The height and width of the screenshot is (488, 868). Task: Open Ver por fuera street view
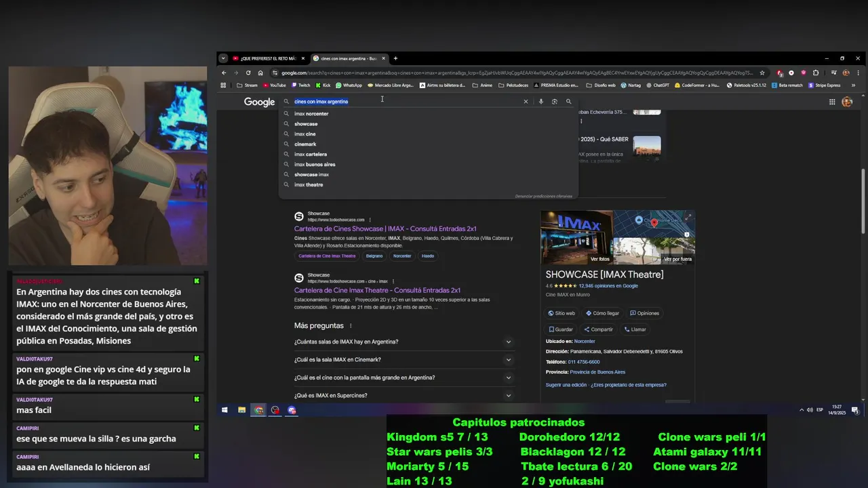click(677, 259)
